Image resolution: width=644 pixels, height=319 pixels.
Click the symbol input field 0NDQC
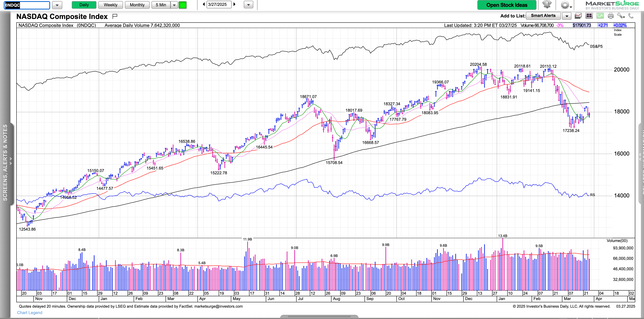(x=27, y=5)
